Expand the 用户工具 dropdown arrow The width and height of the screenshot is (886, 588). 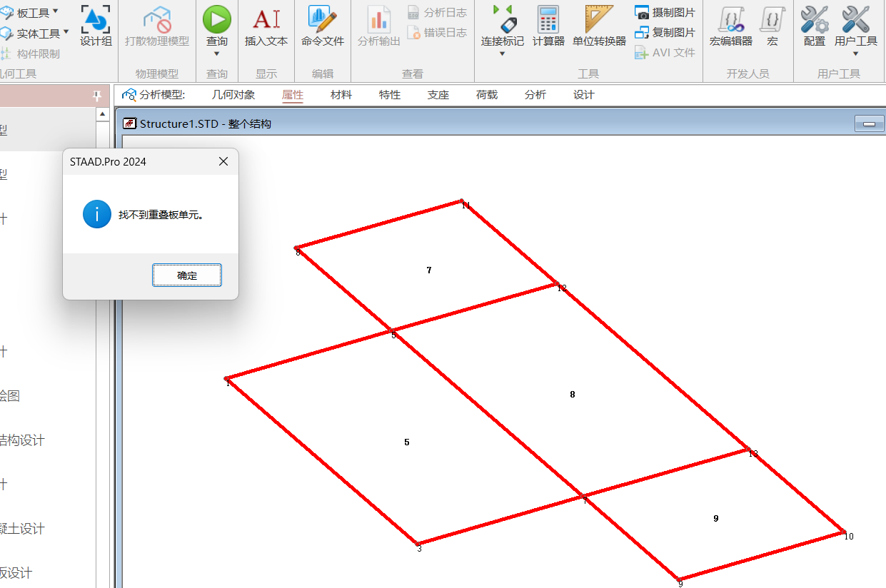855,54
